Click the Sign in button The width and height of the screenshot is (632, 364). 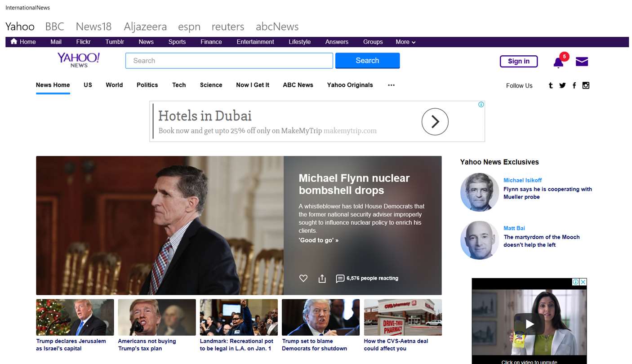coord(519,62)
